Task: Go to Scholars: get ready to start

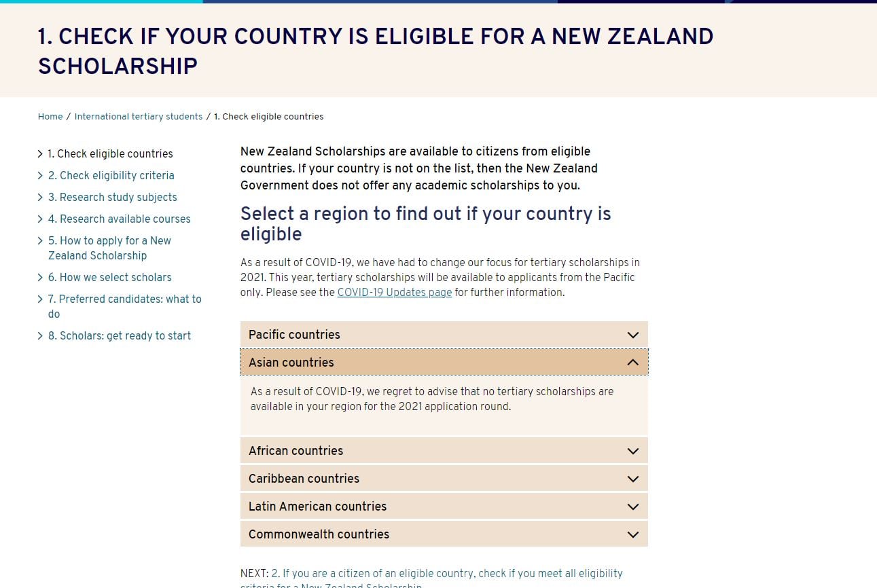Action: [120, 336]
